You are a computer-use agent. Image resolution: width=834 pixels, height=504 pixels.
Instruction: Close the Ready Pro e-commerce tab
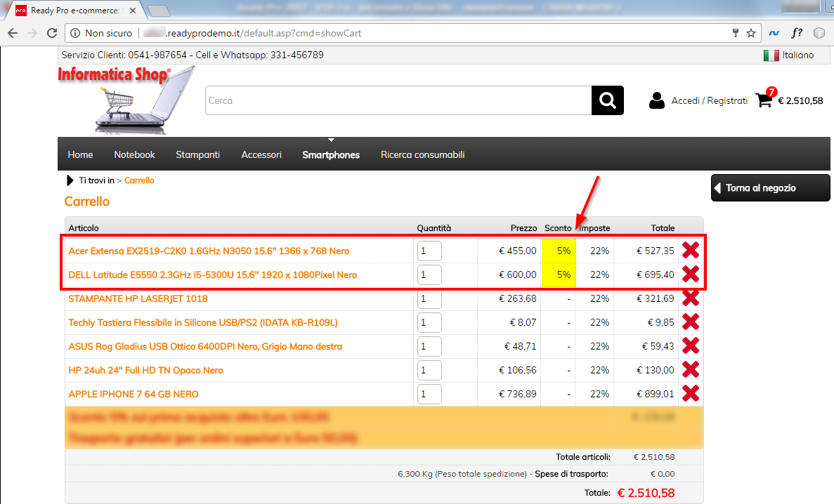[x=133, y=11]
